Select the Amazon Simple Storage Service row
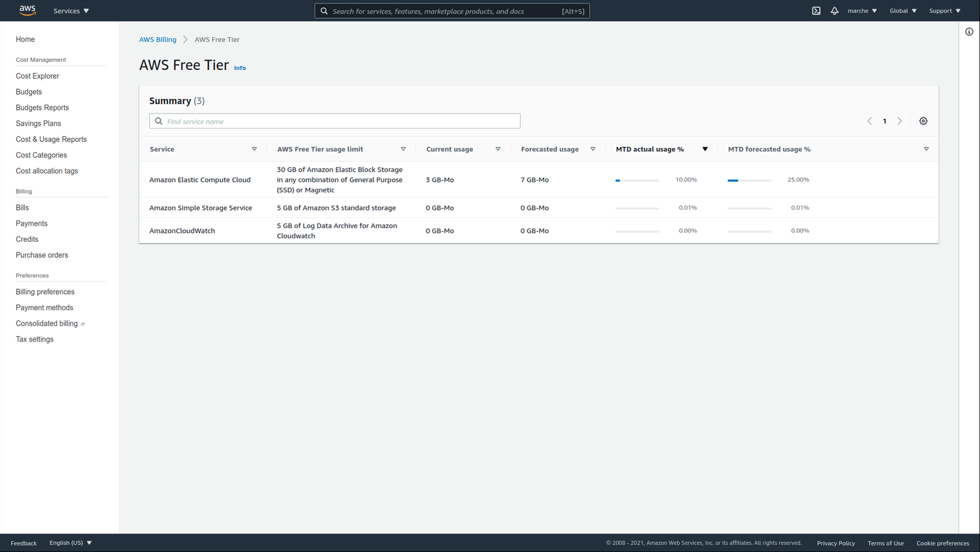Image resolution: width=980 pixels, height=552 pixels. (x=539, y=208)
